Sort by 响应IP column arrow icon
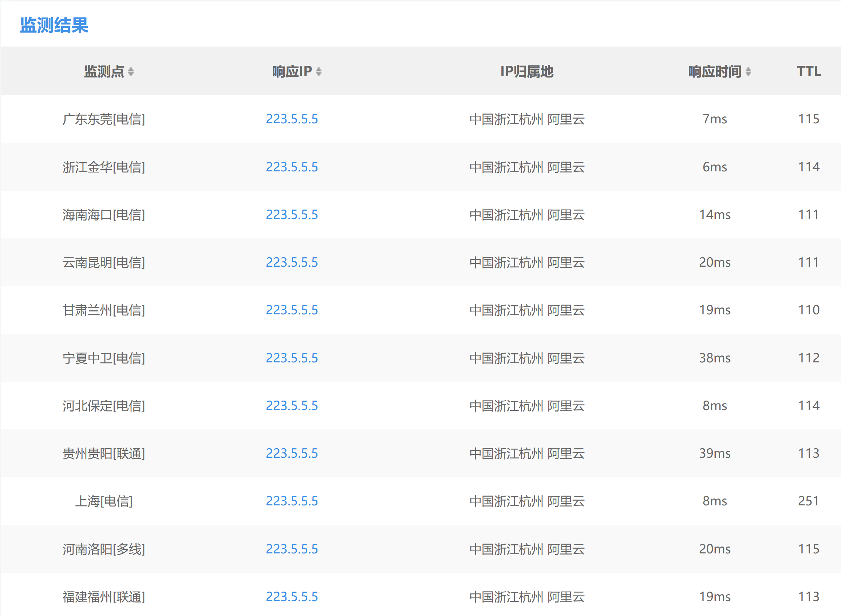The height and width of the screenshot is (616, 841). coord(318,72)
